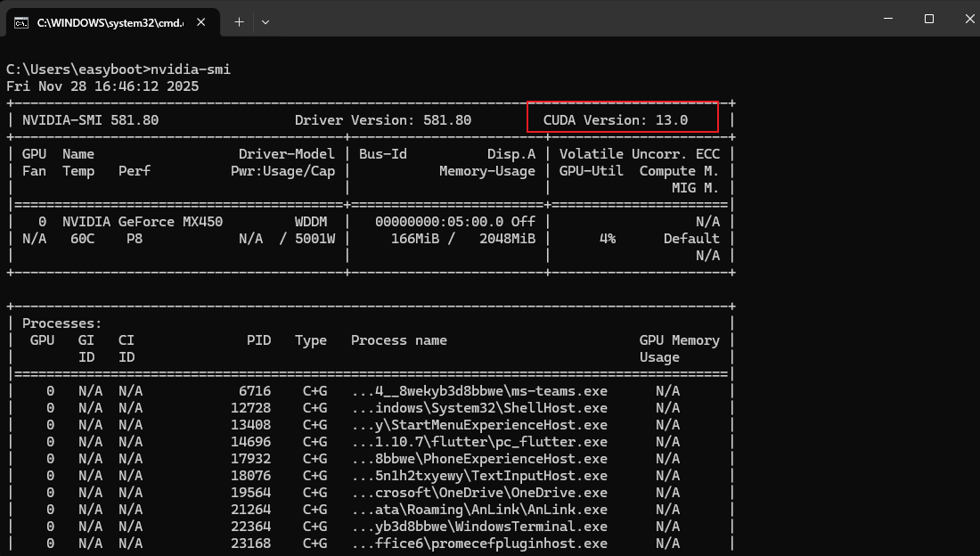Click the 'PID' column header
This screenshot has height=556, width=980.
click(x=258, y=340)
